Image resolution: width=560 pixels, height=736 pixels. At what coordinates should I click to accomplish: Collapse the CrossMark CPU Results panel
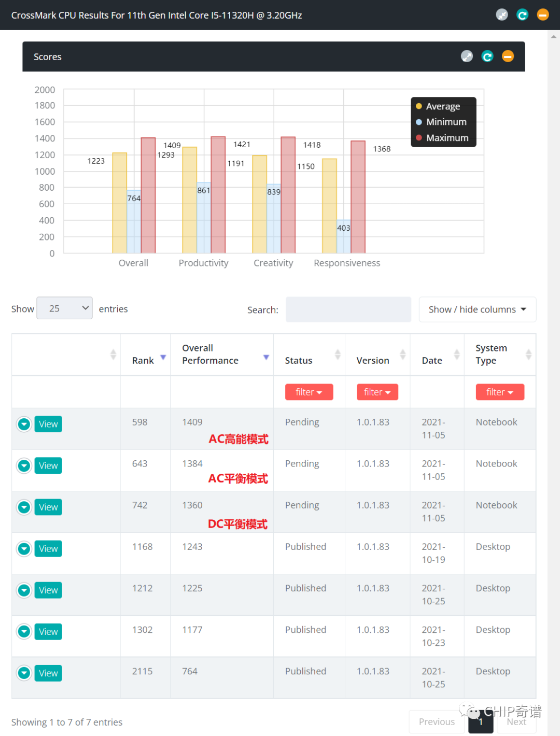pyautogui.click(x=542, y=15)
